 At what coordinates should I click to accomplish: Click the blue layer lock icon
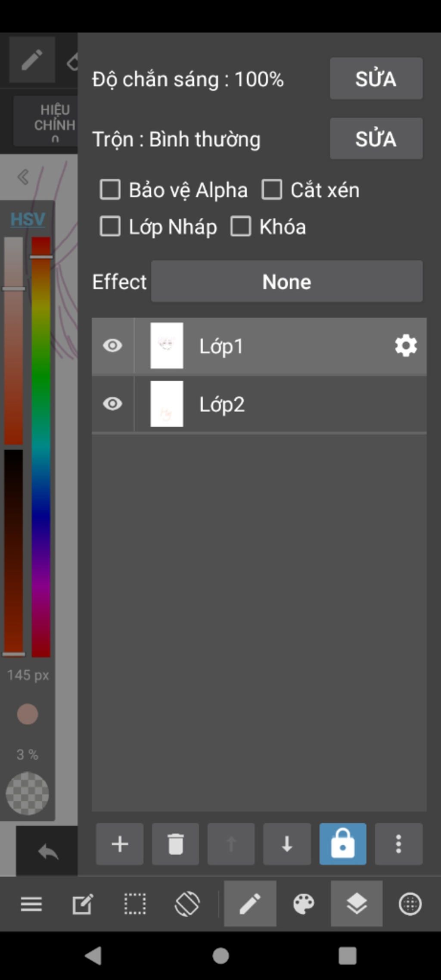click(x=343, y=844)
